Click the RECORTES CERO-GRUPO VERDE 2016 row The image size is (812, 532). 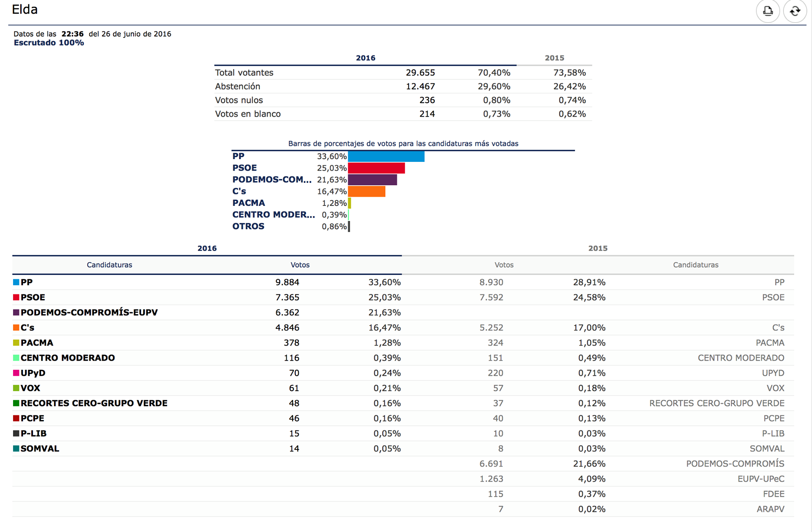94,403
